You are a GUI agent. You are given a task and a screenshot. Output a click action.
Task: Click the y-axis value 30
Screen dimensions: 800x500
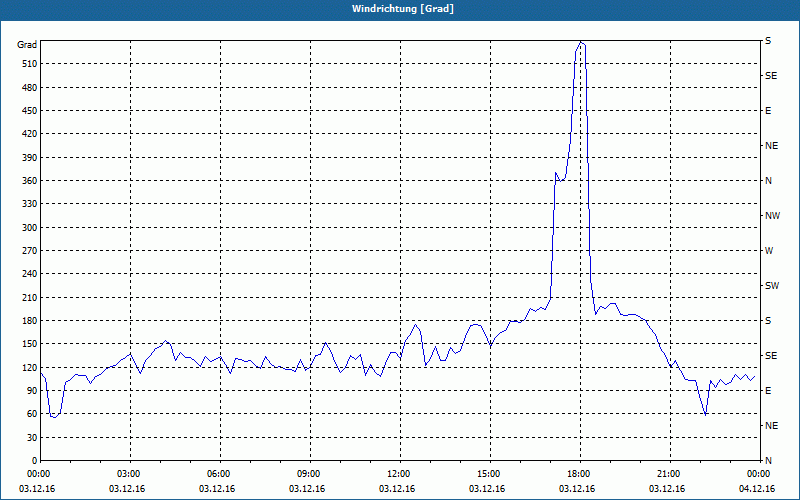[x=32, y=437]
